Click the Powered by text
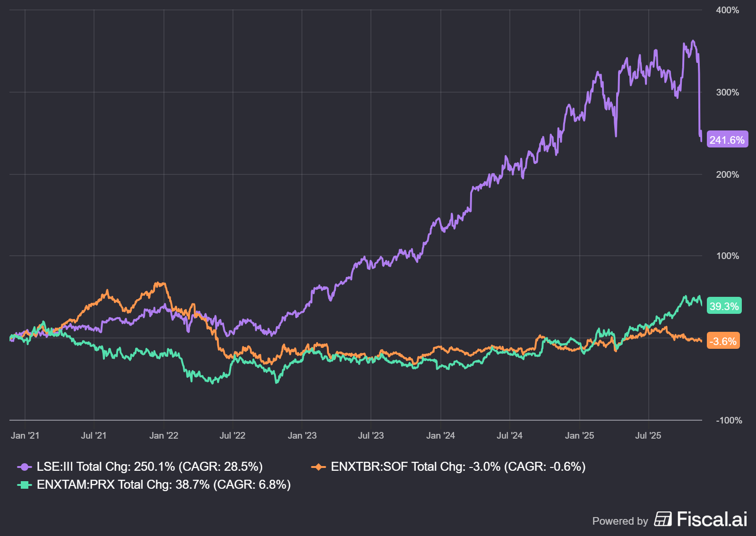 pyautogui.click(x=620, y=521)
